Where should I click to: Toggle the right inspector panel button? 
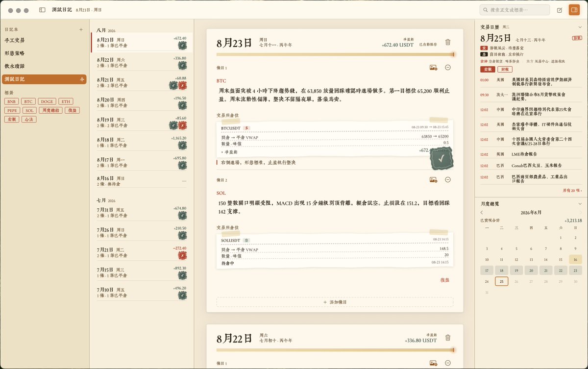tap(574, 10)
